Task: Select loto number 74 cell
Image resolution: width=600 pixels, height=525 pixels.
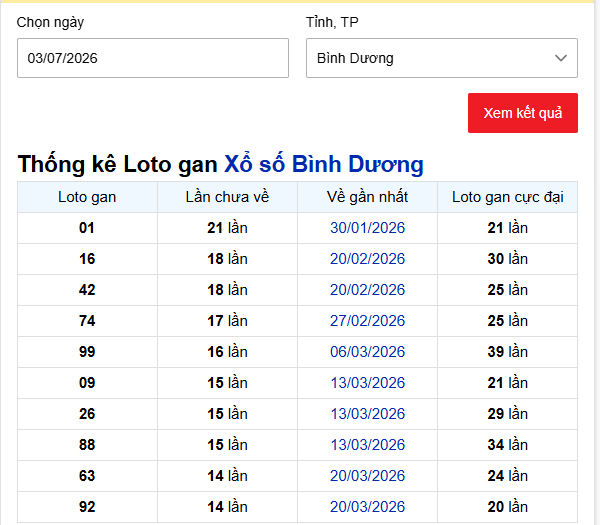Action: click(87, 321)
